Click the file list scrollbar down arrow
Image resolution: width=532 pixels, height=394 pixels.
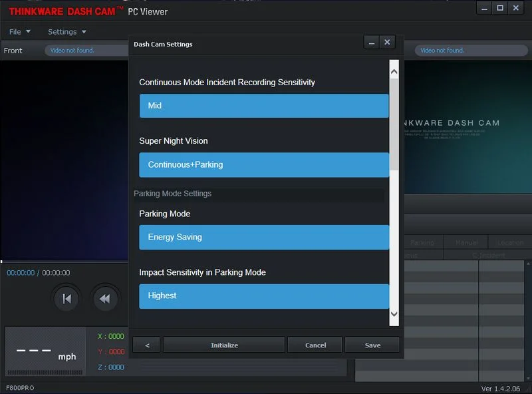[528, 378]
